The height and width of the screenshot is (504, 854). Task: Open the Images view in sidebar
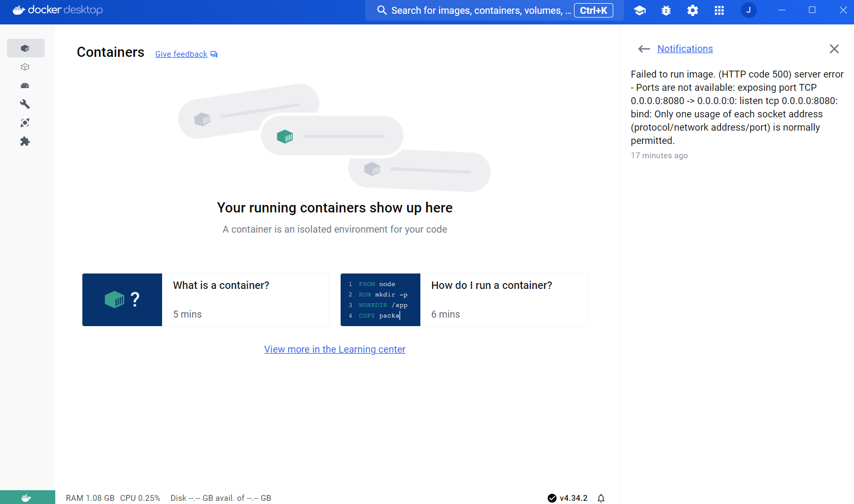coord(25,67)
